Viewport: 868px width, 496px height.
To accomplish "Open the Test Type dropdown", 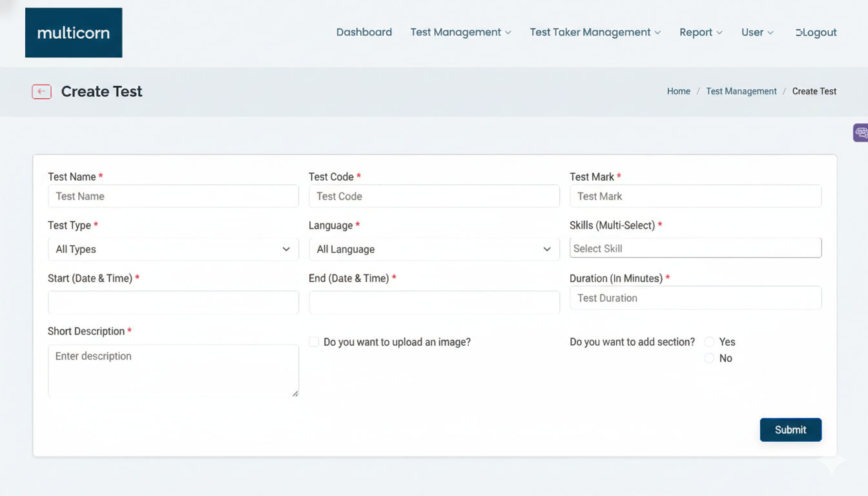I will (x=173, y=249).
